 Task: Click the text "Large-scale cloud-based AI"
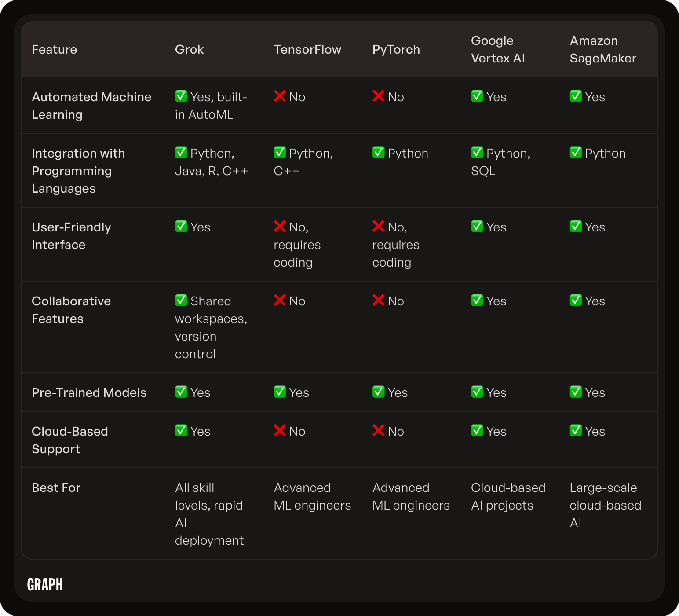606,505
